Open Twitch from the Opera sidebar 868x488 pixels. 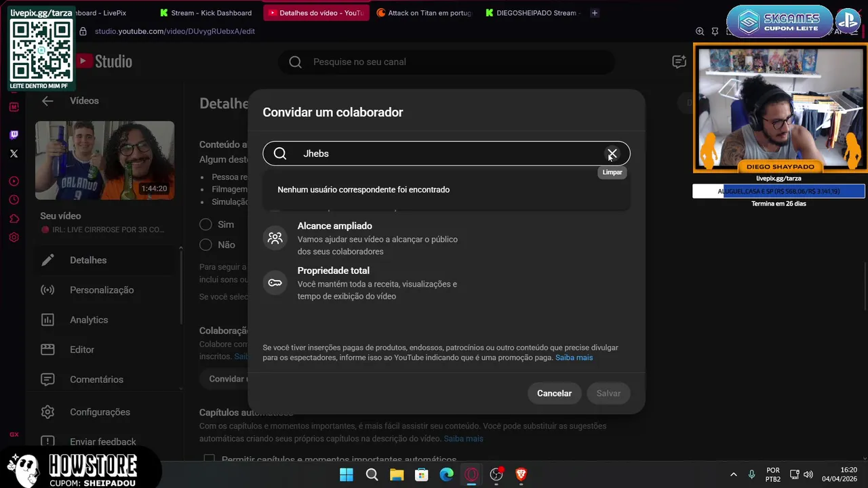14,135
